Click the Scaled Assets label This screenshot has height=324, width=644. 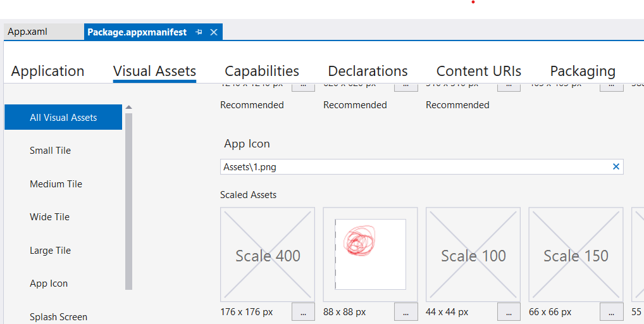click(x=248, y=195)
